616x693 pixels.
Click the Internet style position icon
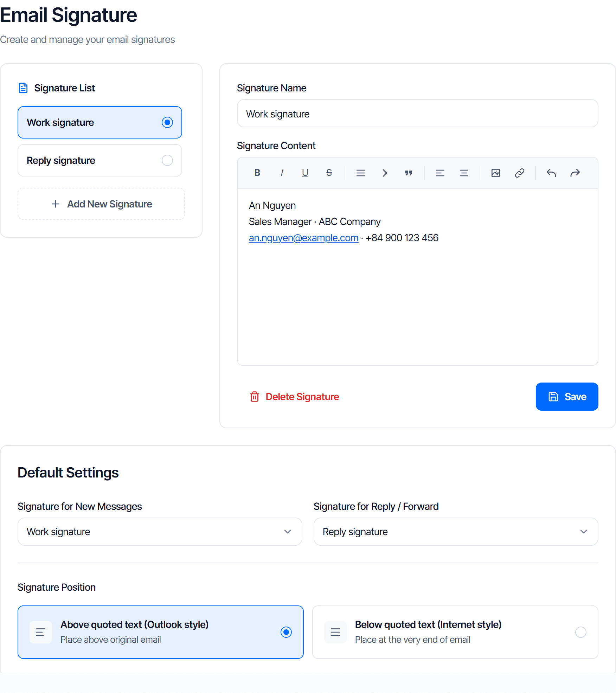(x=335, y=632)
